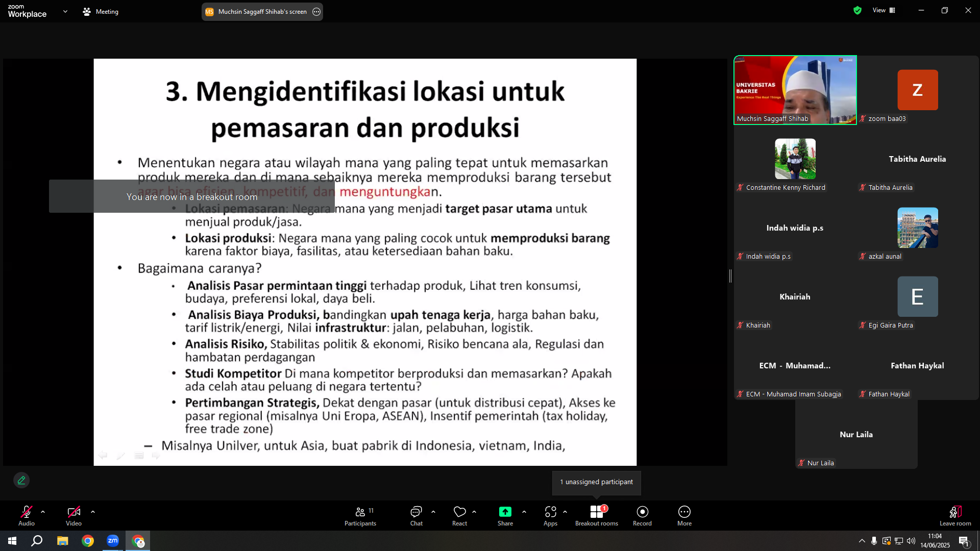980x551 pixels.
Task: Expand reactions options caret
Action: 474,511
